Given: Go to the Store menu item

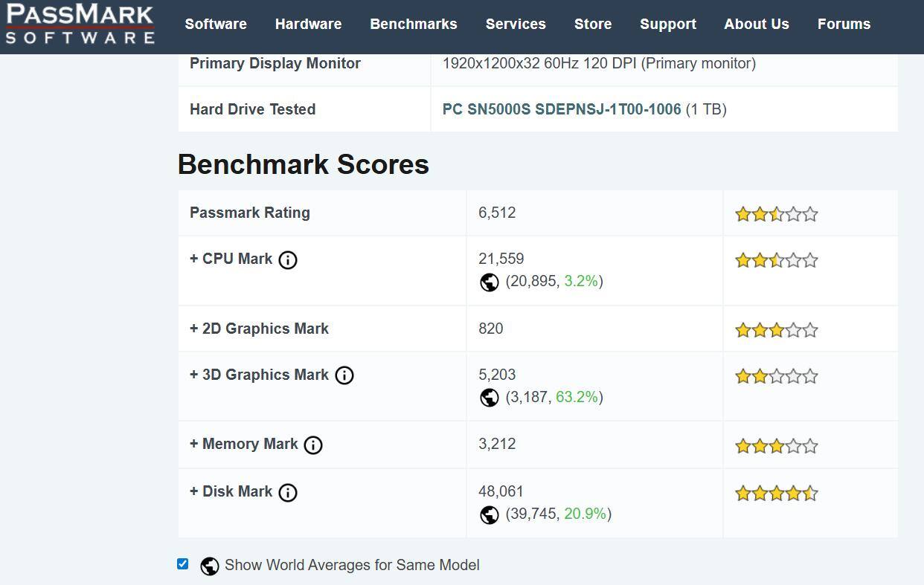Looking at the screenshot, I should [x=593, y=24].
